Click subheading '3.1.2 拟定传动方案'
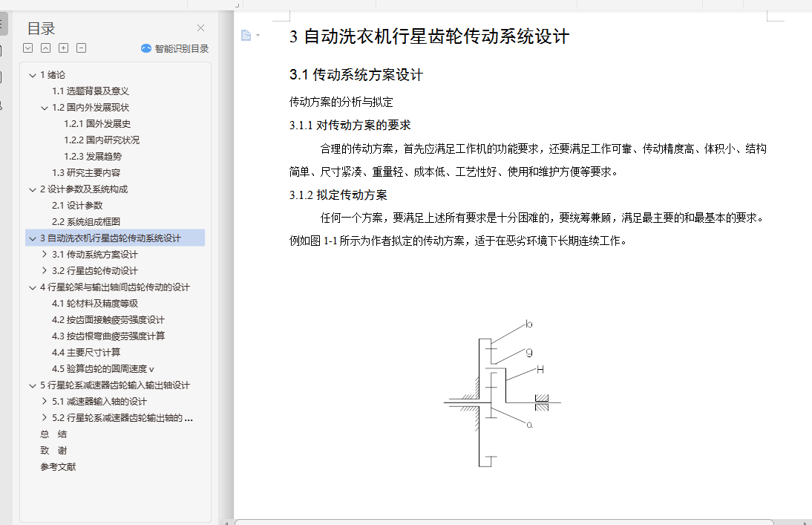This screenshot has height=525, width=812. 338,195
